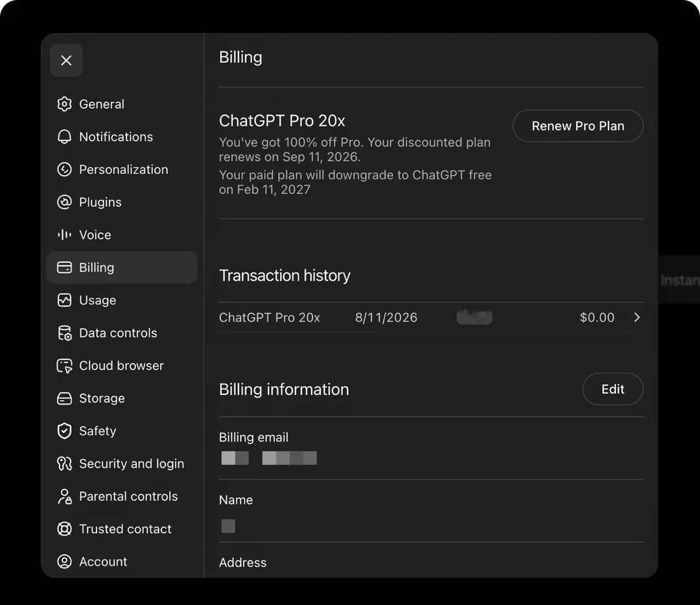Click the Safety shield icon

(x=64, y=431)
